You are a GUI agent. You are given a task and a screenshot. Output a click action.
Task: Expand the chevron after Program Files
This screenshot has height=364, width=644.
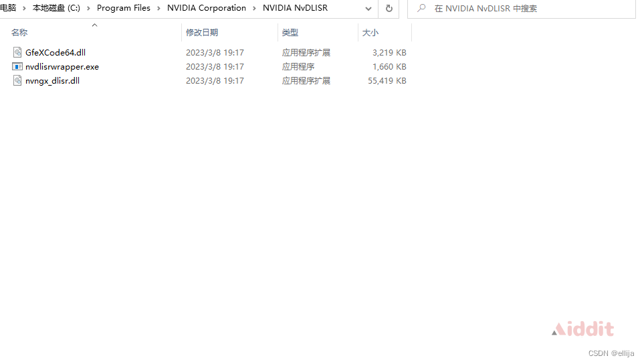pyautogui.click(x=158, y=8)
